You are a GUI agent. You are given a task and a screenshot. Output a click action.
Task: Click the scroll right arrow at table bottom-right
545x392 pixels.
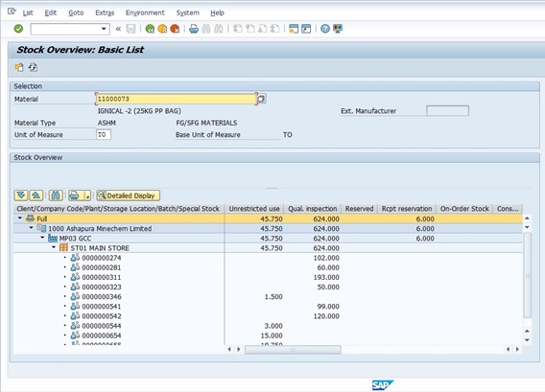(x=517, y=349)
